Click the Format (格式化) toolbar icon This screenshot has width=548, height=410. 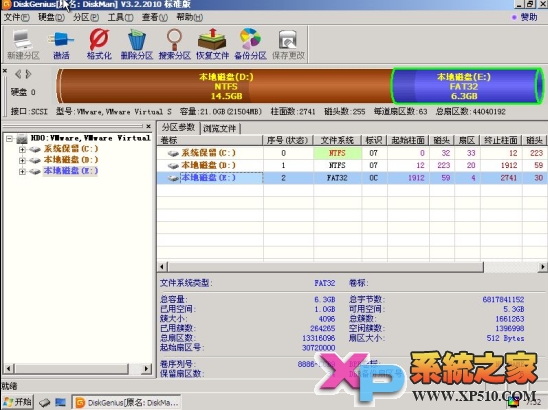tap(99, 44)
